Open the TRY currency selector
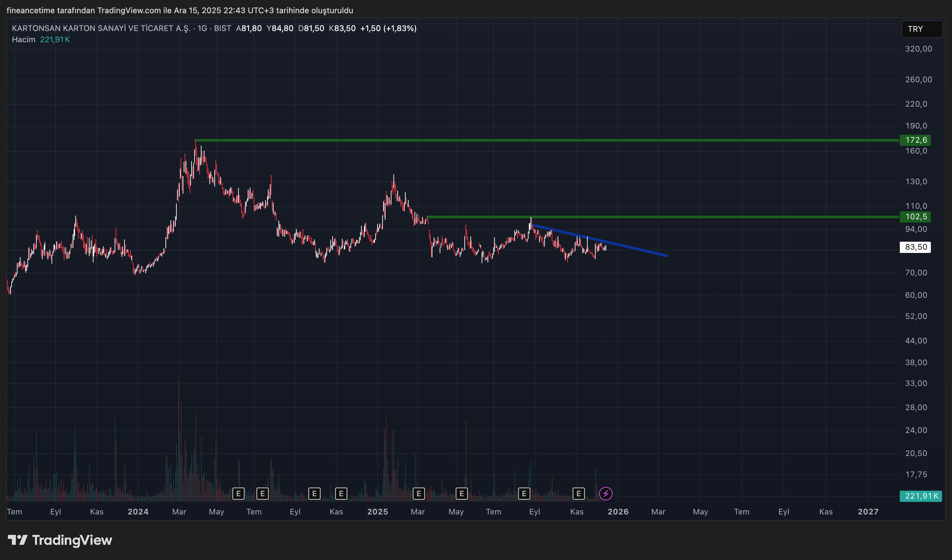 point(921,29)
